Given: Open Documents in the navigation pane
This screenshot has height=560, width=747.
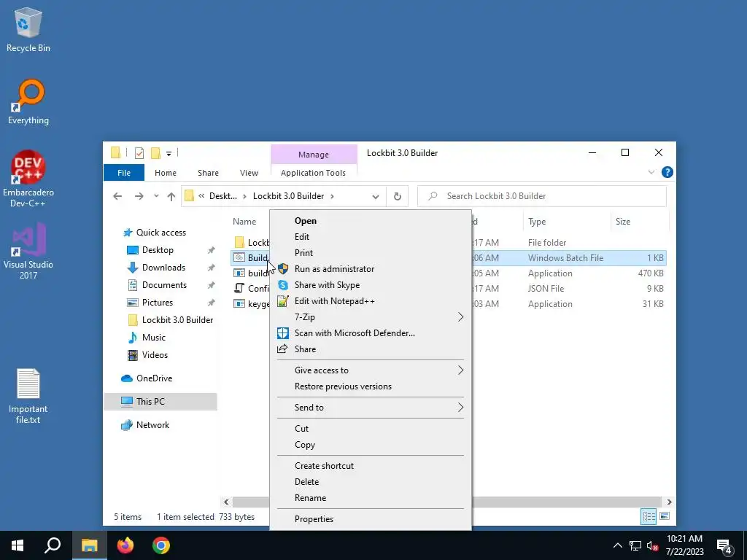Looking at the screenshot, I should pos(164,285).
